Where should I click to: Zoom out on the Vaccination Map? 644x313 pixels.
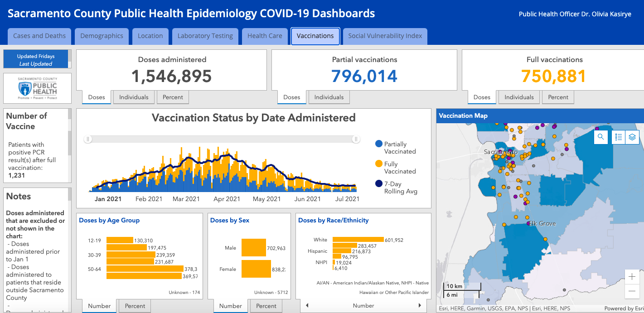632,291
